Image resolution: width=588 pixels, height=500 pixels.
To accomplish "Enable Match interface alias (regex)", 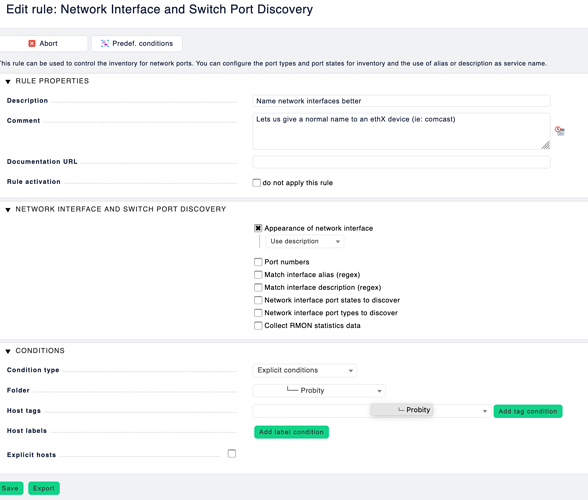I will click(258, 275).
